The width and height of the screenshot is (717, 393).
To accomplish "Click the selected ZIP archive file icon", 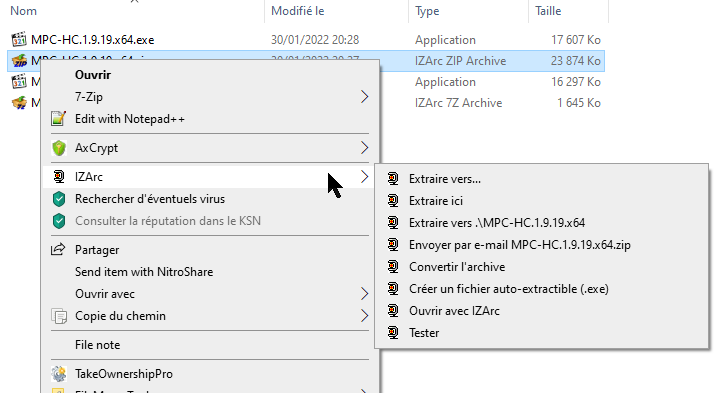I will (19, 61).
